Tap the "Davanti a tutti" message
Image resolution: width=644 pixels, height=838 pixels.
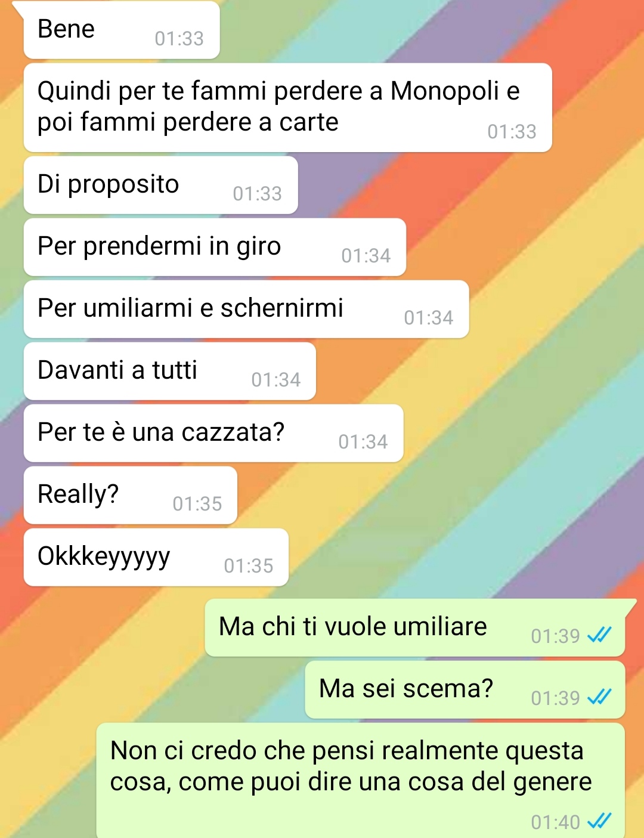tap(170, 371)
